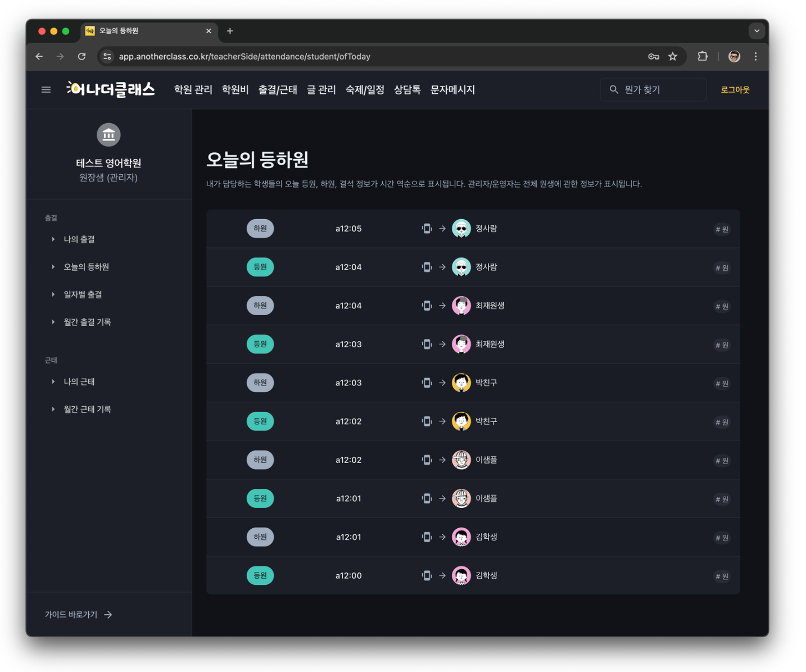Click the browser address bar URL

244,56
